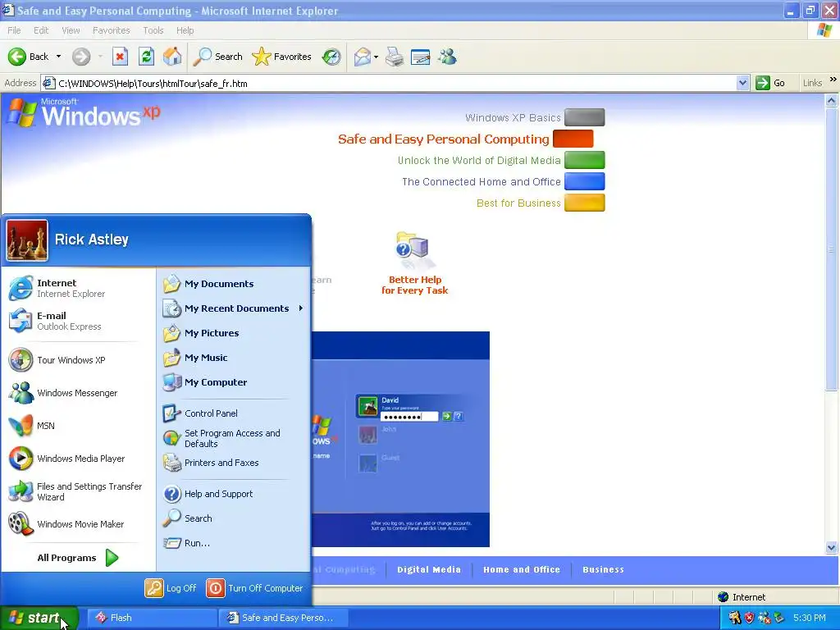Click the address bar path field
Screen dimensions: 840x630
click(x=388, y=83)
